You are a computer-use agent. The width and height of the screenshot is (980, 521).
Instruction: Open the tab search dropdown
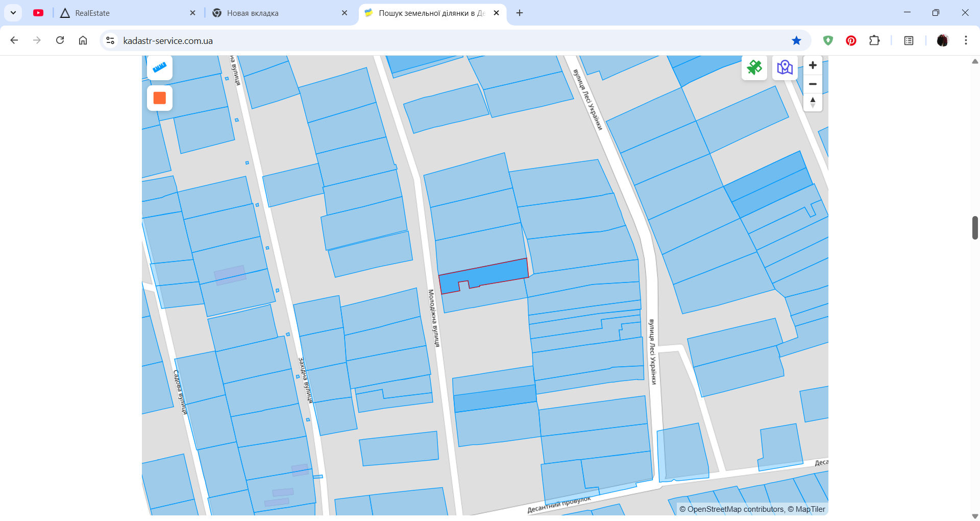[13, 13]
